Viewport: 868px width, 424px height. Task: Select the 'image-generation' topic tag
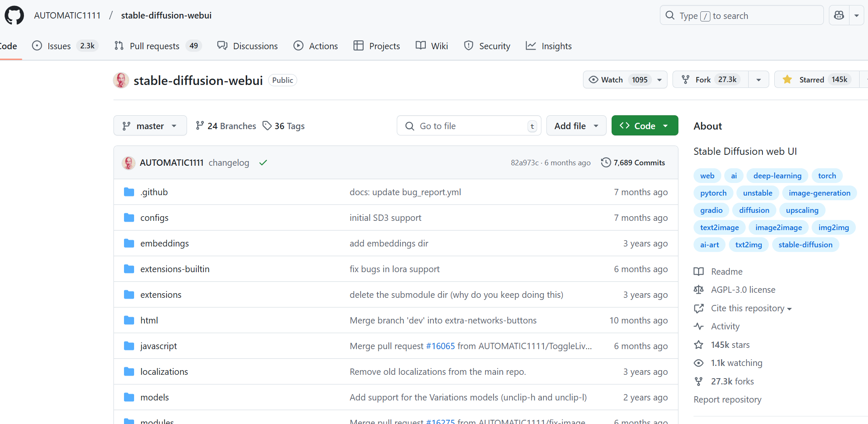pyautogui.click(x=819, y=193)
